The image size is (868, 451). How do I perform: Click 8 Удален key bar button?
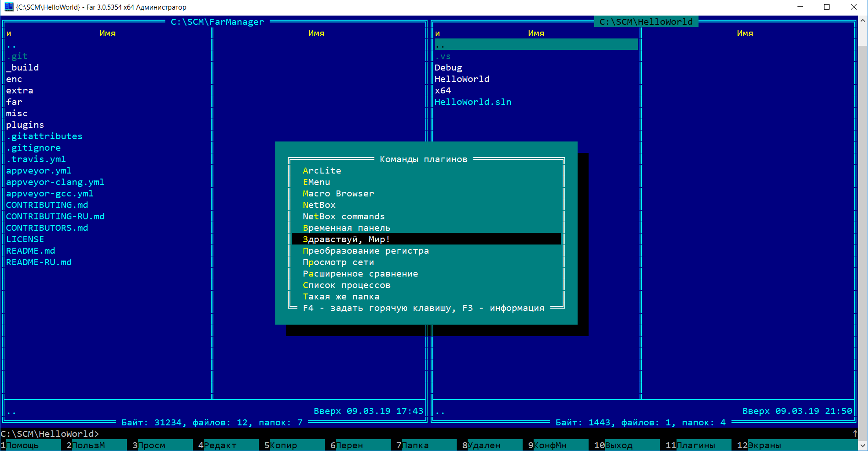click(492, 445)
